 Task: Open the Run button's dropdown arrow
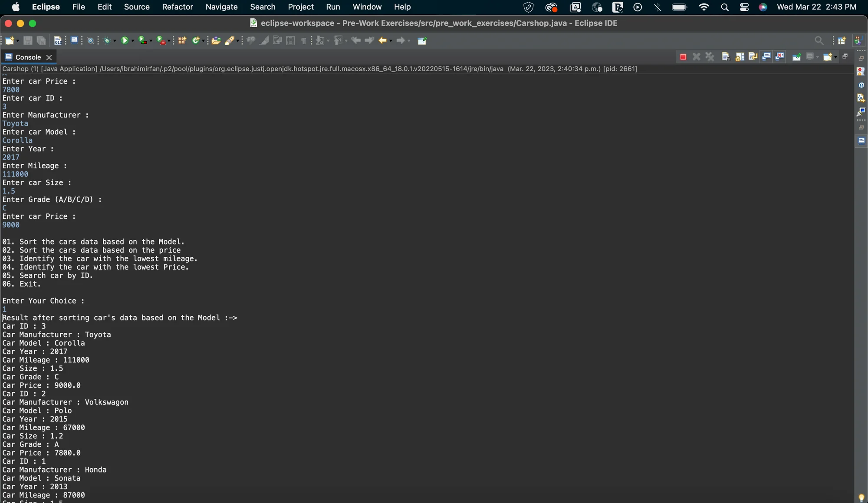(133, 41)
